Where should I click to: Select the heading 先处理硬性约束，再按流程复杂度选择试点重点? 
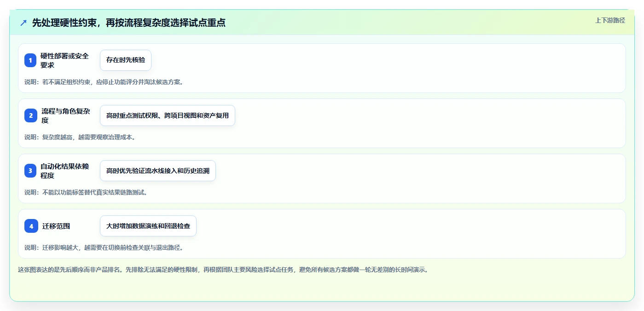pyautogui.click(x=128, y=23)
